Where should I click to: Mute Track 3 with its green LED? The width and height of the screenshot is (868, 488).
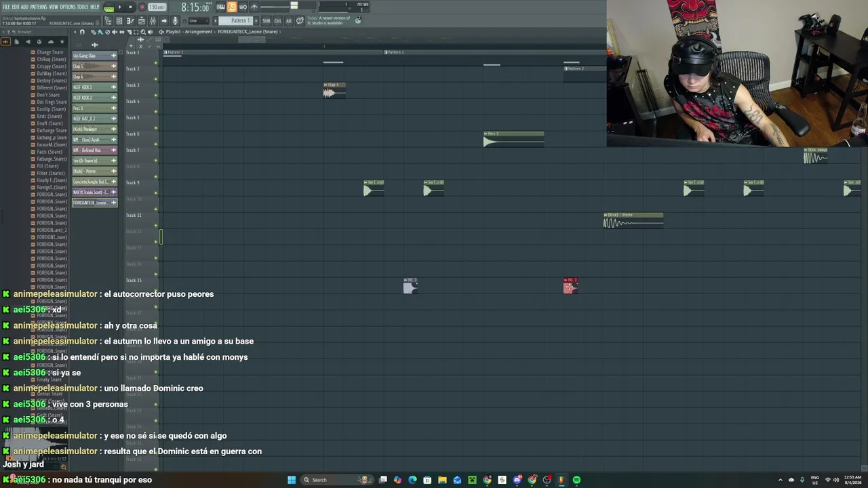click(156, 96)
